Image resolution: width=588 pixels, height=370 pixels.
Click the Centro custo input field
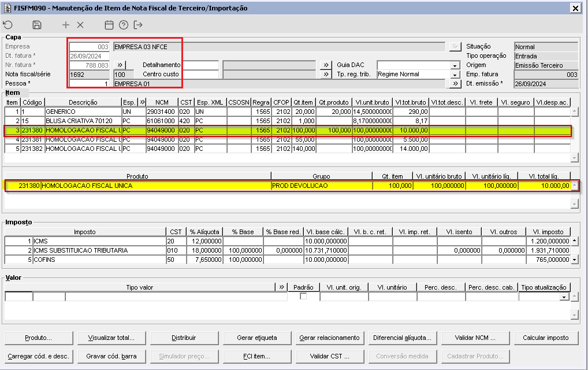coord(200,75)
